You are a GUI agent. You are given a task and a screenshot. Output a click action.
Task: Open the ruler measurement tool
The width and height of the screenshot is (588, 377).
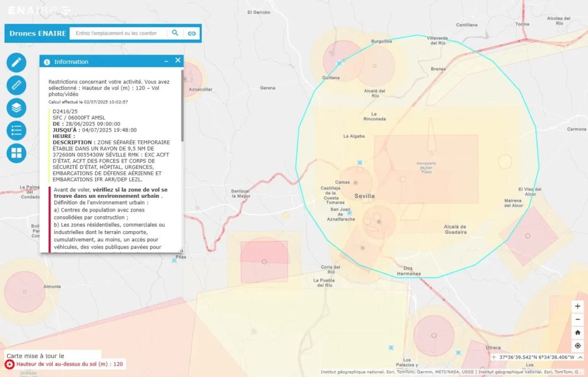17,85
